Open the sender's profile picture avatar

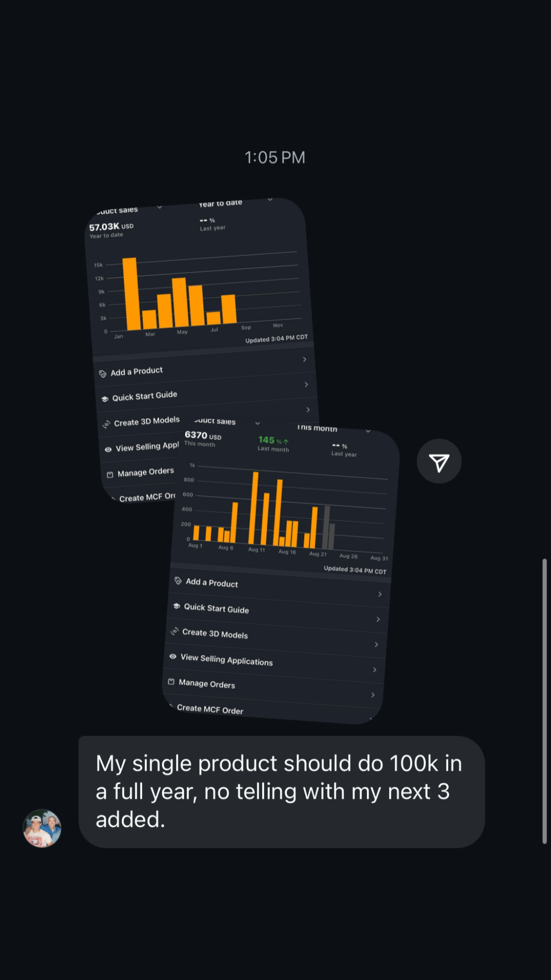[x=42, y=828]
